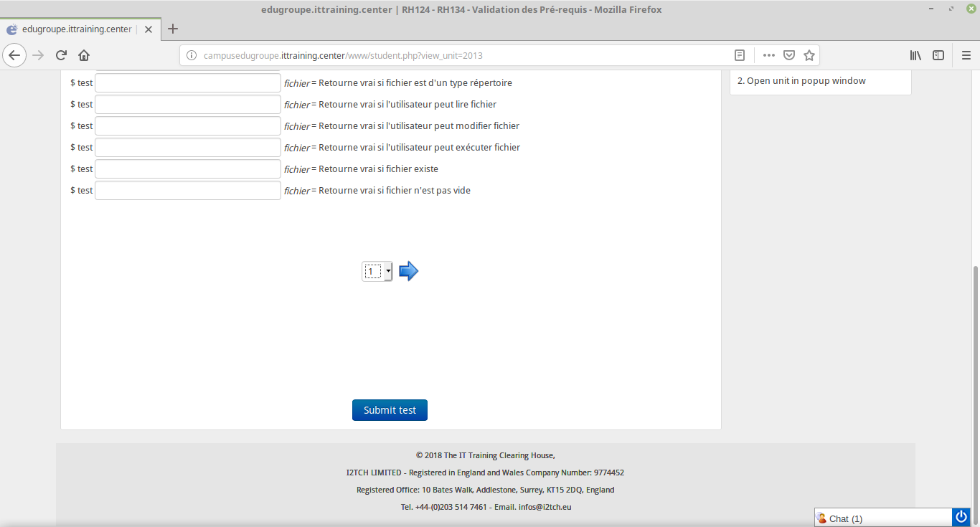
Task: Open the page actions three-dot menu
Action: click(768, 55)
